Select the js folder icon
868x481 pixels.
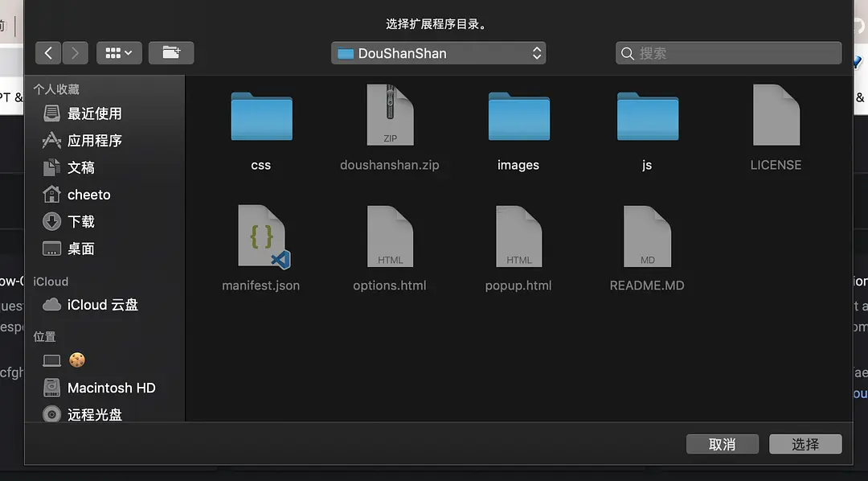(x=648, y=117)
